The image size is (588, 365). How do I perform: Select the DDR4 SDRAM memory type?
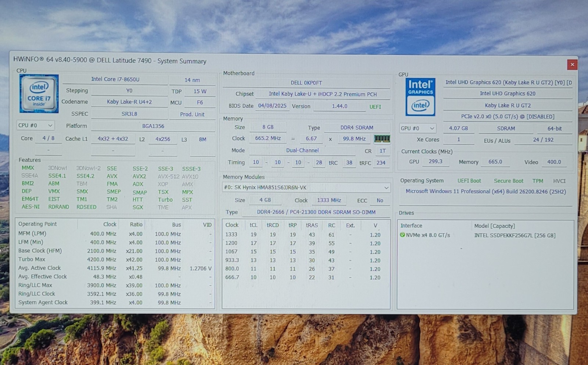[357, 128]
